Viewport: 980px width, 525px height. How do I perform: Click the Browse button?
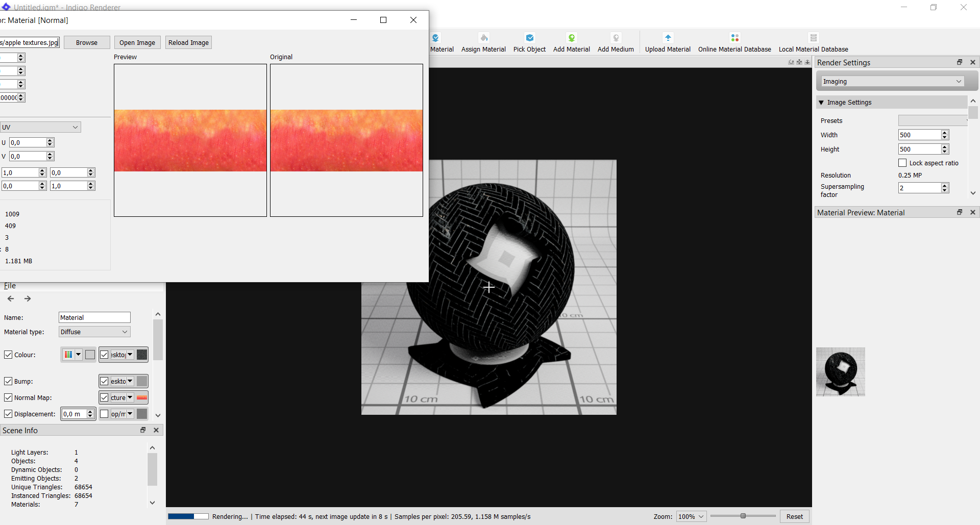[87, 43]
